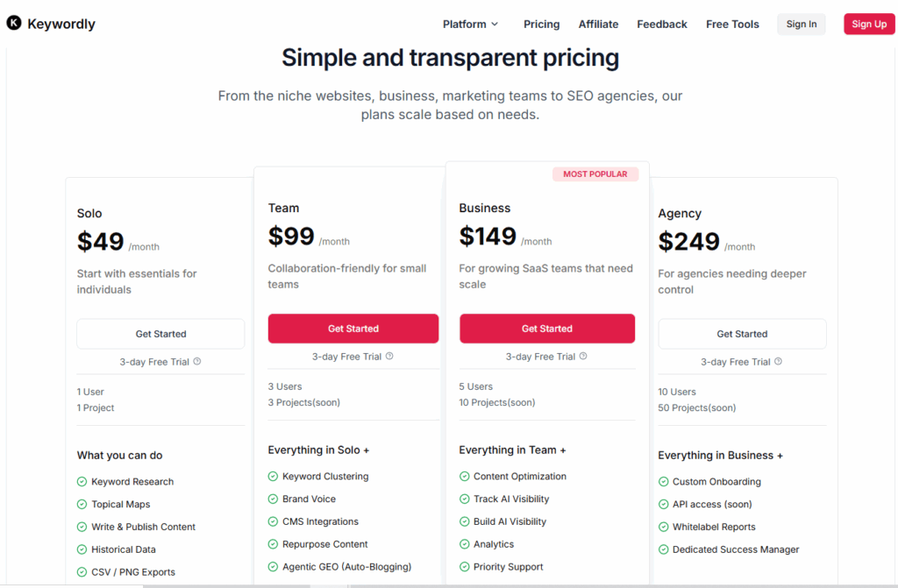Click the red Sign Up button
The image size is (898, 588).
(868, 24)
